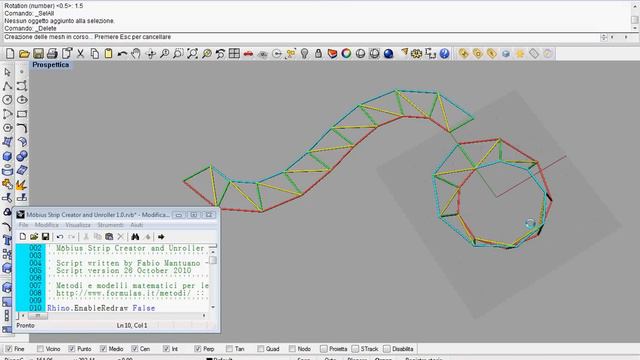Create a new file from main toolbar
This screenshot has height=360, width=640.
(x=10, y=53)
